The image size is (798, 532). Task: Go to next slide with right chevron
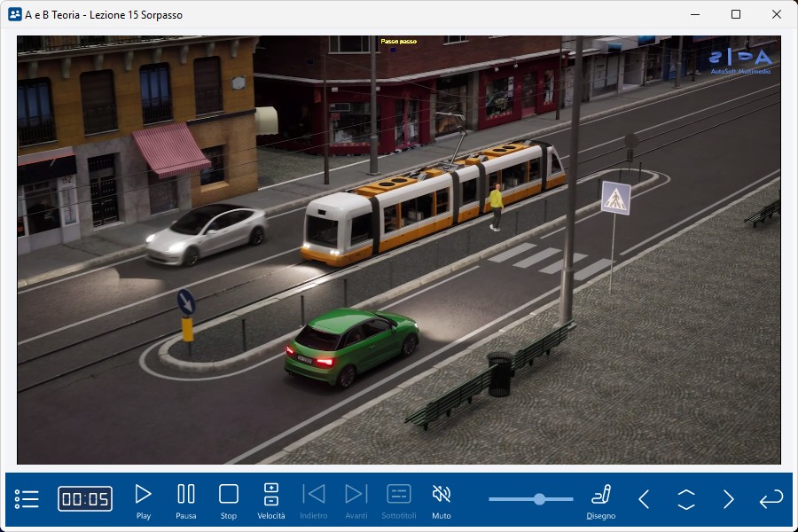click(x=729, y=499)
